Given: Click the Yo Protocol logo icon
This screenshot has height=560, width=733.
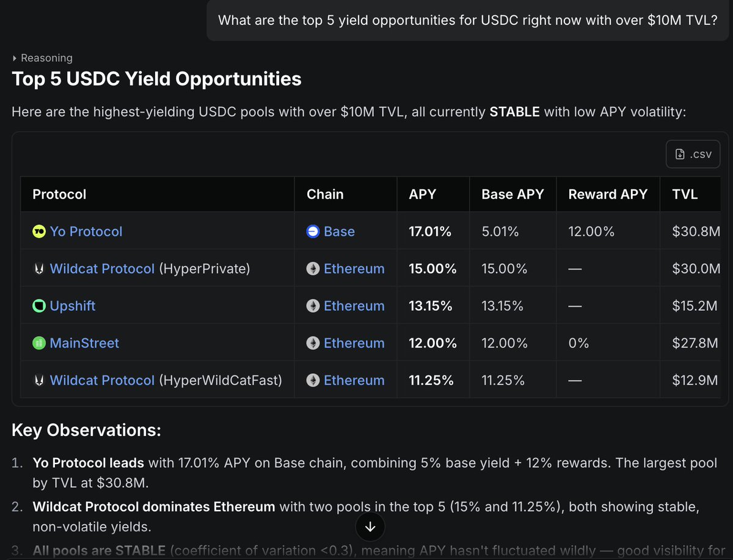Looking at the screenshot, I should pos(39,231).
